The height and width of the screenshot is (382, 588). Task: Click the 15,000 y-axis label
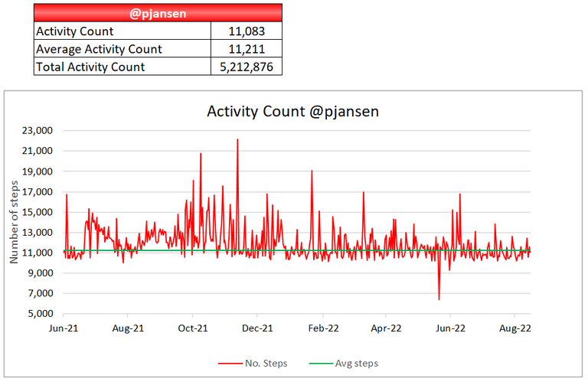coord(37,212)
